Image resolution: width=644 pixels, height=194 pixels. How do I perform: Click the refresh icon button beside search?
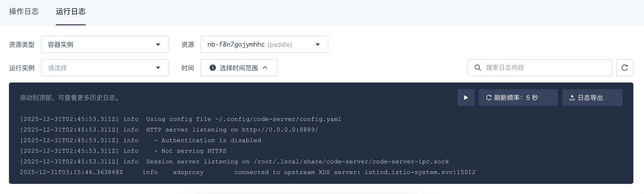tap(624, 68)
